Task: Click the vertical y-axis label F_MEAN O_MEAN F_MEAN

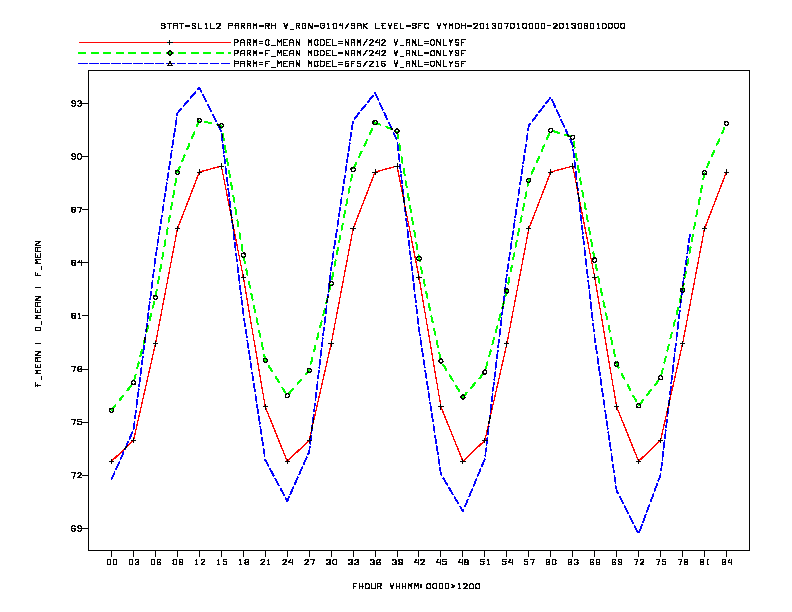Action: [38, 314]
